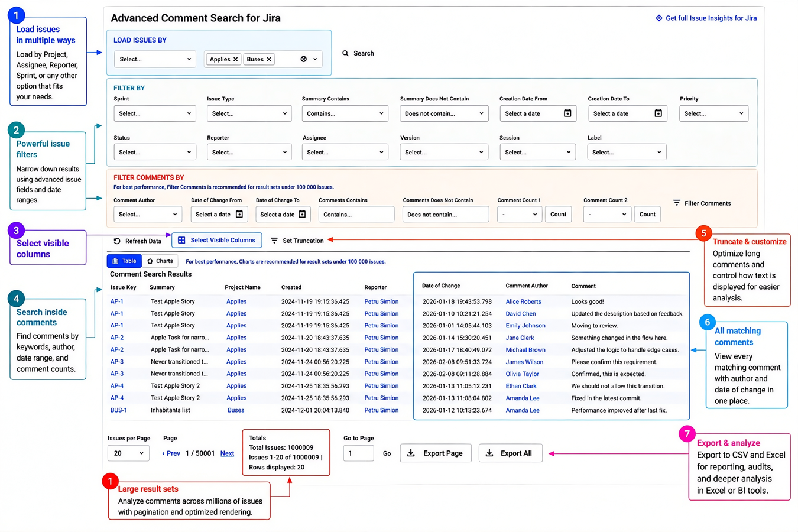Open the Version dropdown
The image size is (798, 532).
(x=444, y=152)
